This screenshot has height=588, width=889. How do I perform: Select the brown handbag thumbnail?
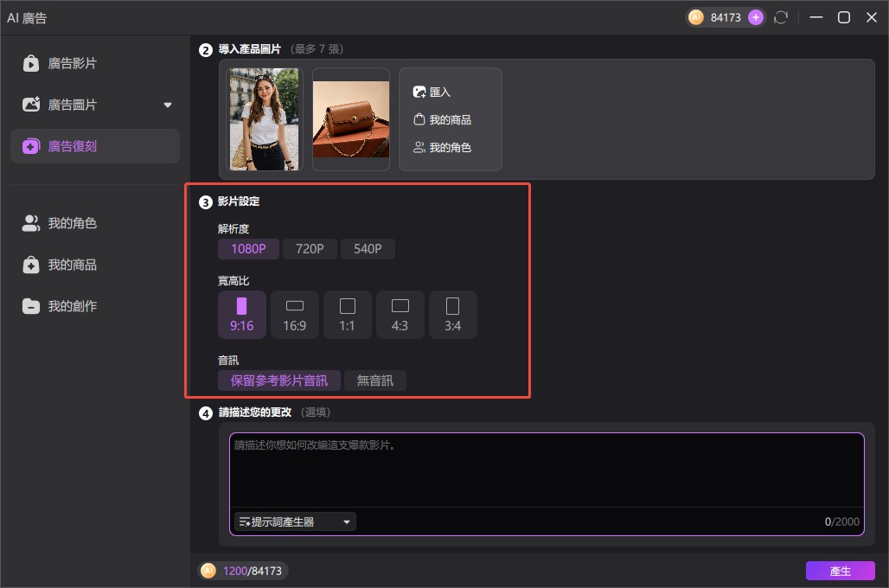tap(351, 119)
